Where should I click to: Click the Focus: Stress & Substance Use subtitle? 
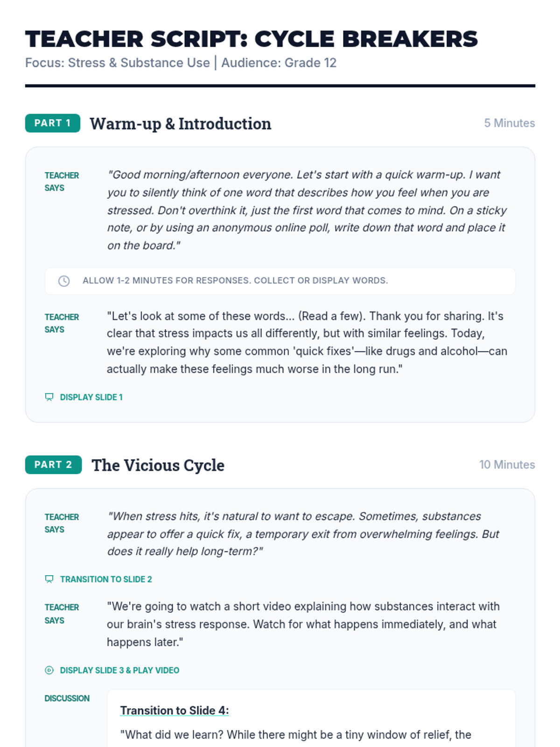(x=118, y=63)
